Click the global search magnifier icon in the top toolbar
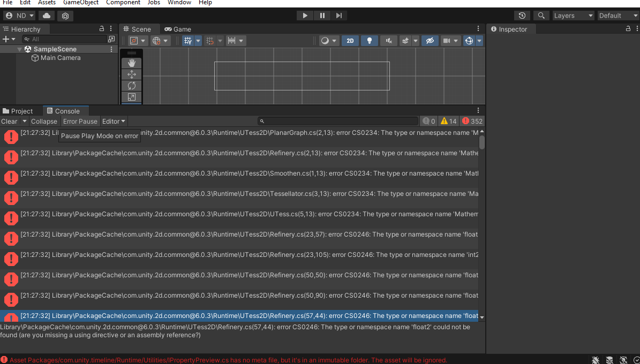 541,16
